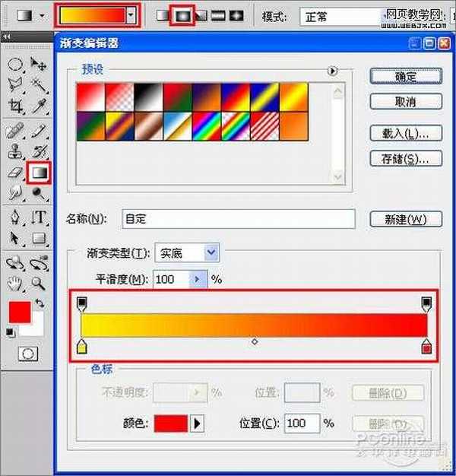Click the foreground red color swatch
456x476 pixels.
[x=20, y=312]
